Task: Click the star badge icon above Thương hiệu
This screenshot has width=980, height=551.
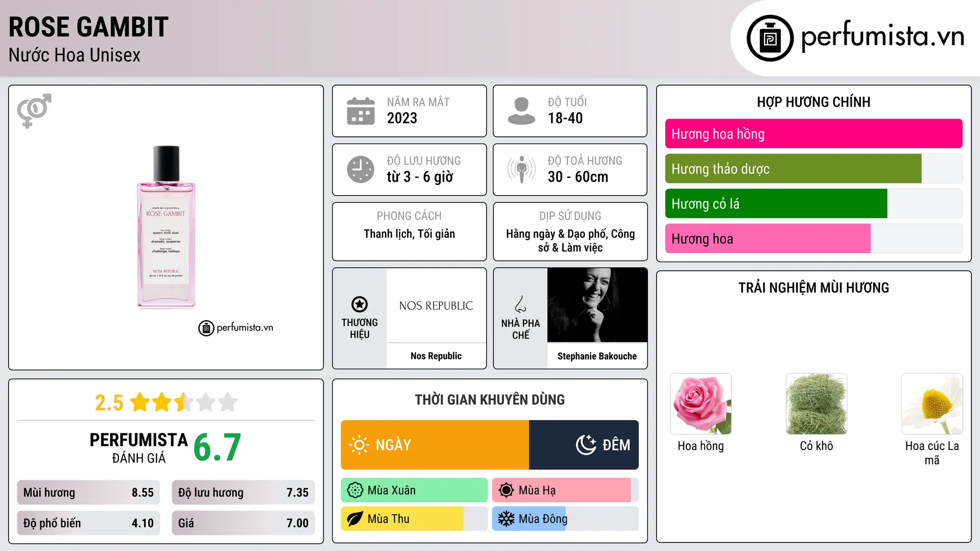Action: [359, 304]
